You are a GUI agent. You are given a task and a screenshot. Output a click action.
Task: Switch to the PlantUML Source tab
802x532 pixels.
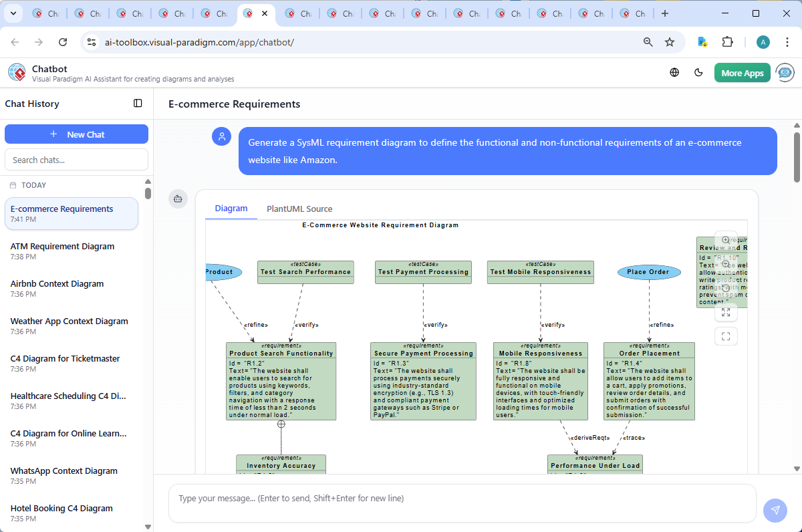coord(299,209)
